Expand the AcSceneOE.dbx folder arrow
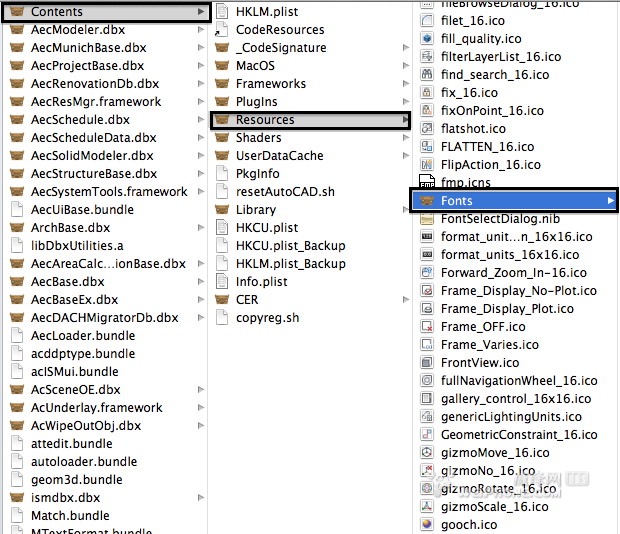This screenshot has width=620, height=534. point(201,390)
